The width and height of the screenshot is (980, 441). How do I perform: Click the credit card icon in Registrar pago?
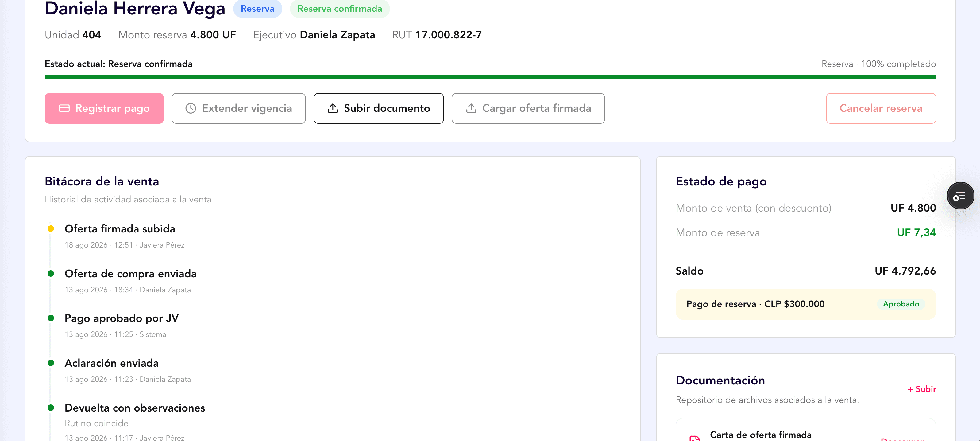64,108
